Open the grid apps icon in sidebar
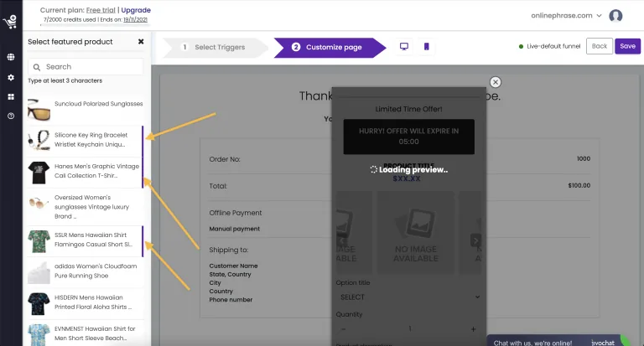644x346 pixels. click(x=11, y=97)
